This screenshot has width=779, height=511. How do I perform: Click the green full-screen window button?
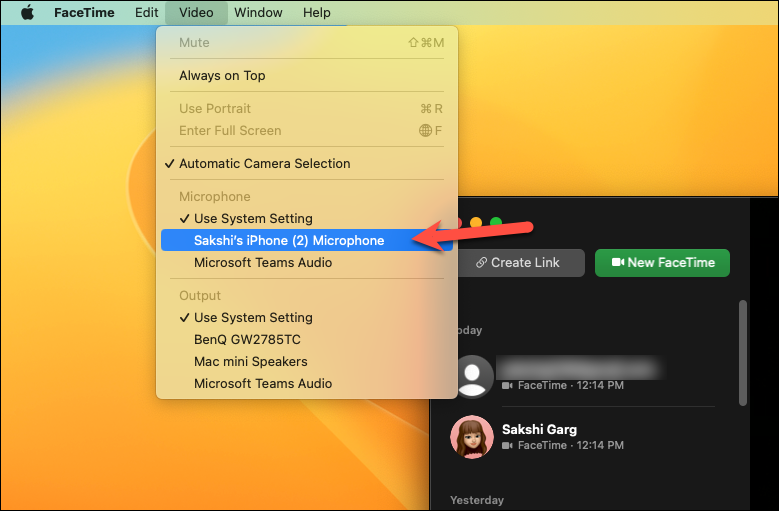(496, 222)
